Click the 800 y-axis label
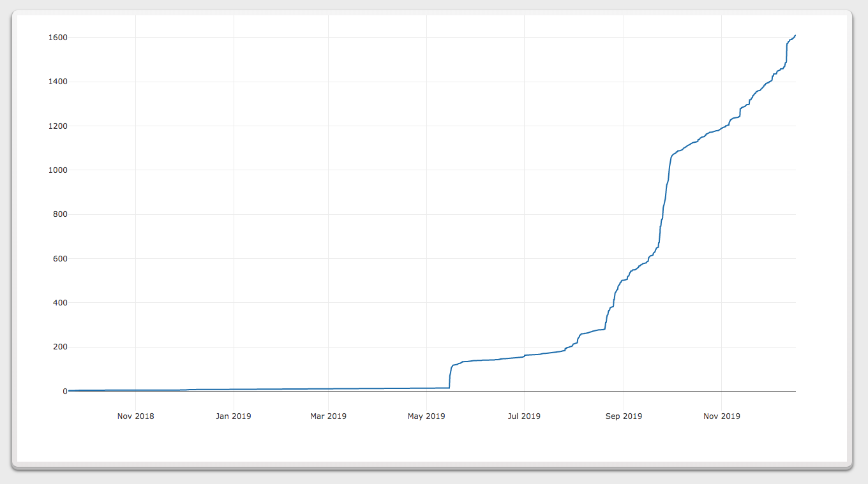Image resolution: width=868 pixels, height=484 pixels. tap(61, 214)
